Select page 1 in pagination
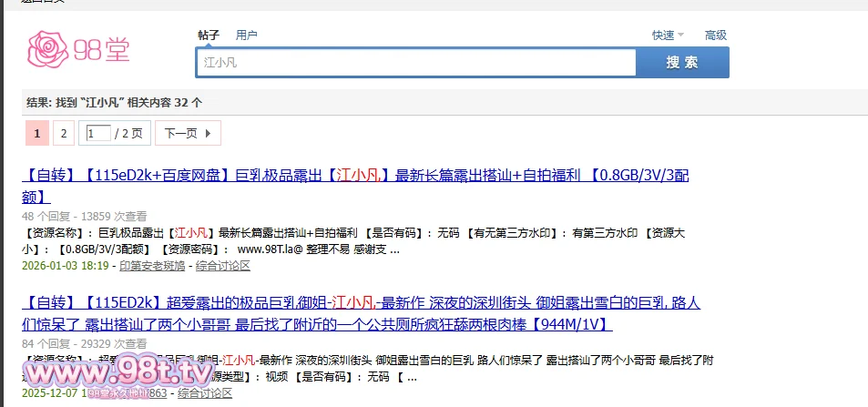868x407 pixels. [36, 134]
